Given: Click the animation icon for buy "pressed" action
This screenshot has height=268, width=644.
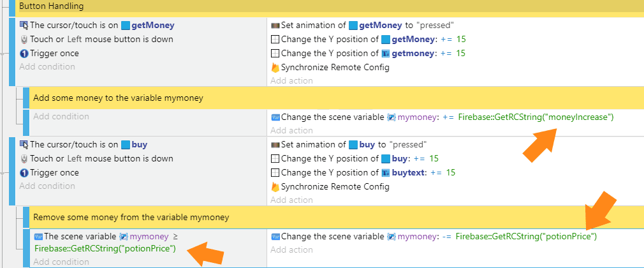Looking at the screenshot, I should pos(275,145).
